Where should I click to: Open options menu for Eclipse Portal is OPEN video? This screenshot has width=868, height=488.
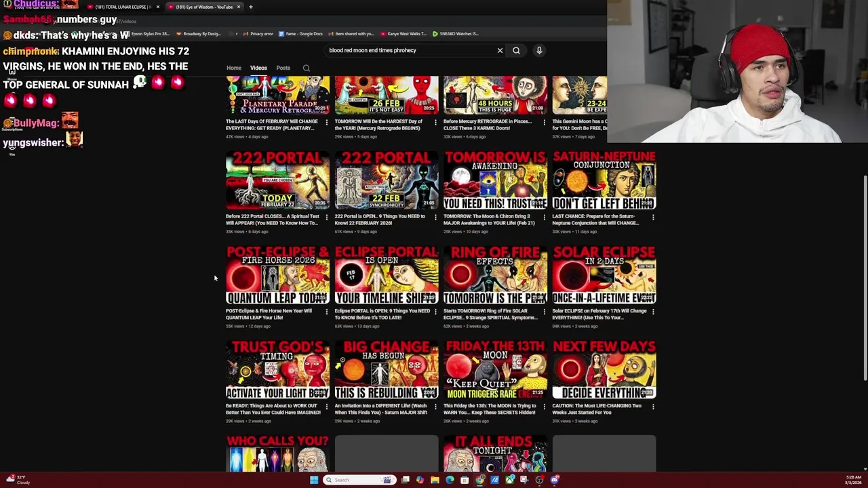[x=435, y=312]
